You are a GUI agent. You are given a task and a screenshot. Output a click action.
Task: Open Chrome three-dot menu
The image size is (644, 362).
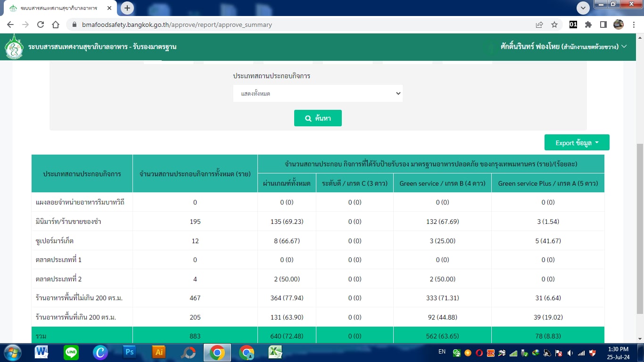[633, 25]
